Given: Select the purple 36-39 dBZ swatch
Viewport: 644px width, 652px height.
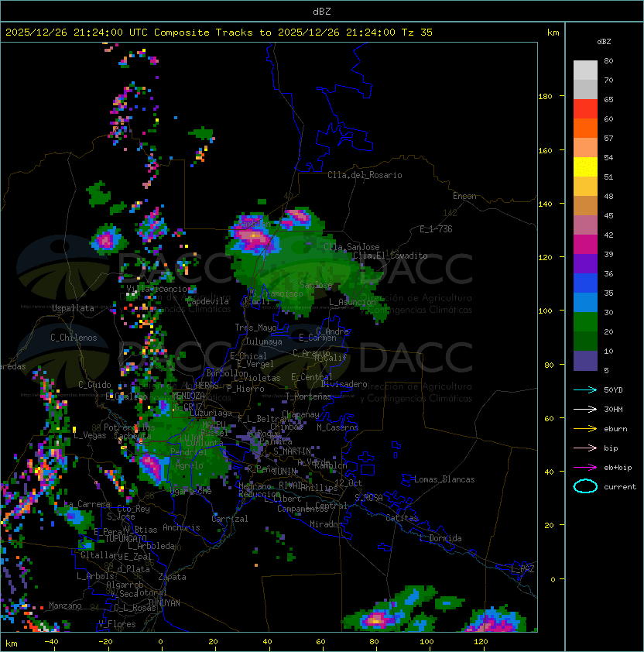Looking at the screenshot, I should (x=585, y=263).
